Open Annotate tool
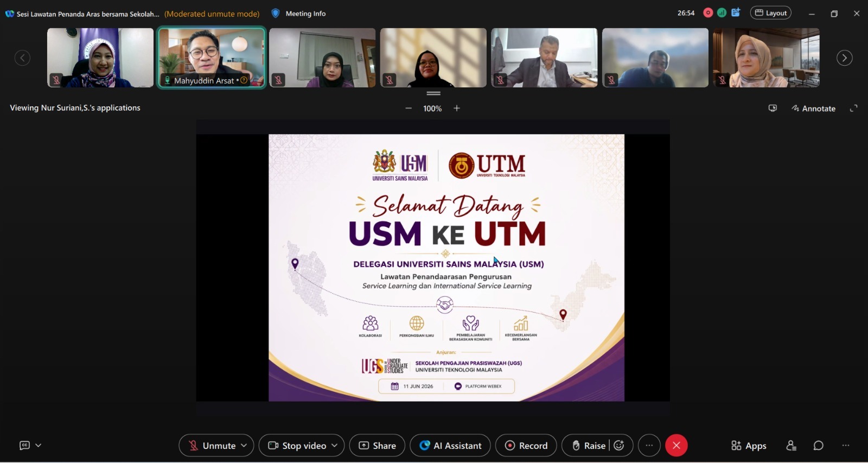Viewport: 868px width, 463px height. pyautogui.click(x=813, y=109)
